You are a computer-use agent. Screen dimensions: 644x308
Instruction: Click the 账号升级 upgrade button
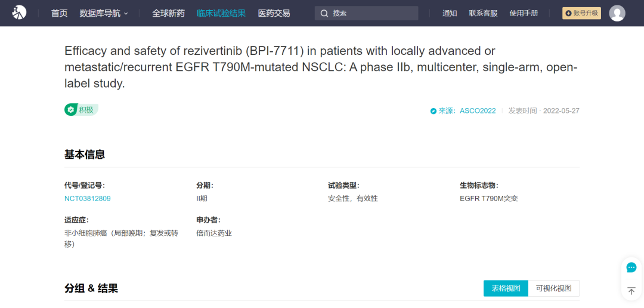pyautogui.click(x=581, y=13)
